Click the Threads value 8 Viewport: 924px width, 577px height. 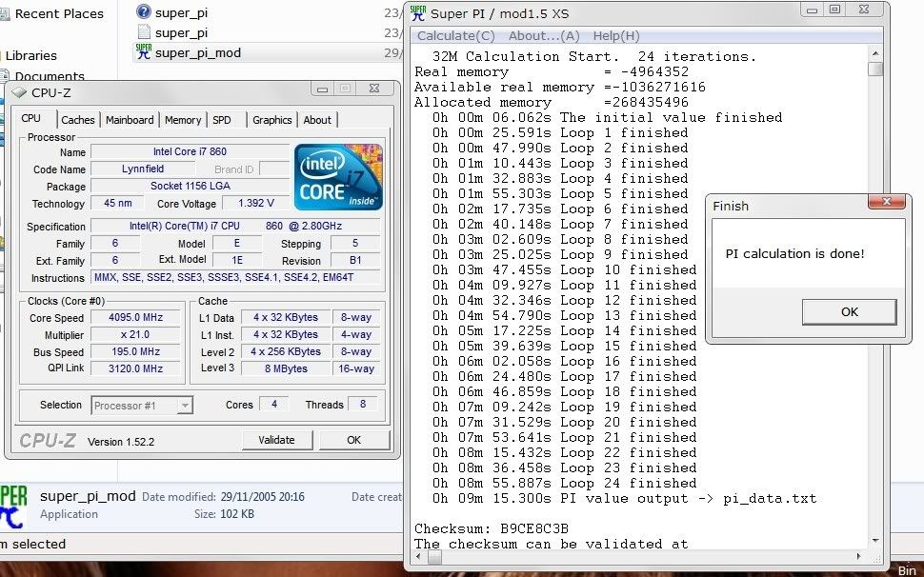tap(363, 404)
